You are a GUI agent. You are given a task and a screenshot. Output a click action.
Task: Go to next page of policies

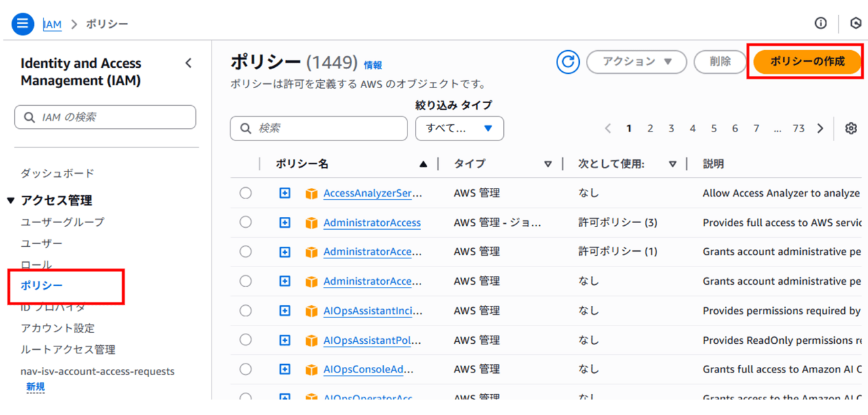coord(821,128)
